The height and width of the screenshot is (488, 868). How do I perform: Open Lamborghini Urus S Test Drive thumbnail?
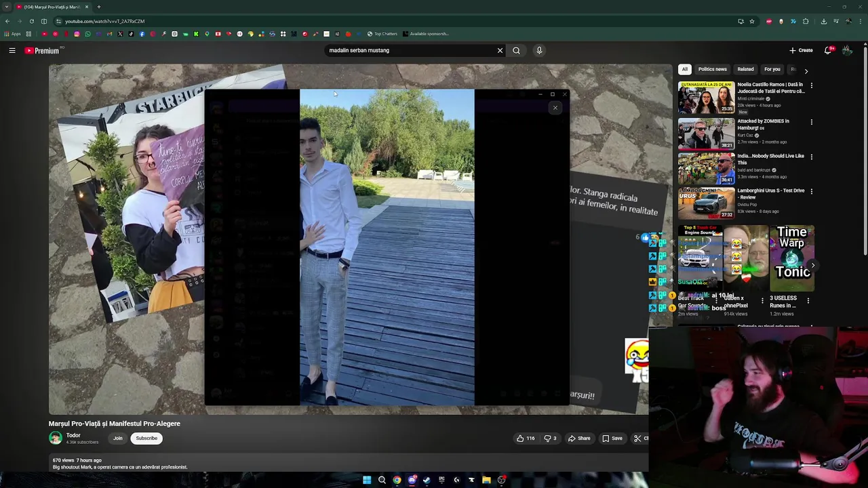[706, 203]
